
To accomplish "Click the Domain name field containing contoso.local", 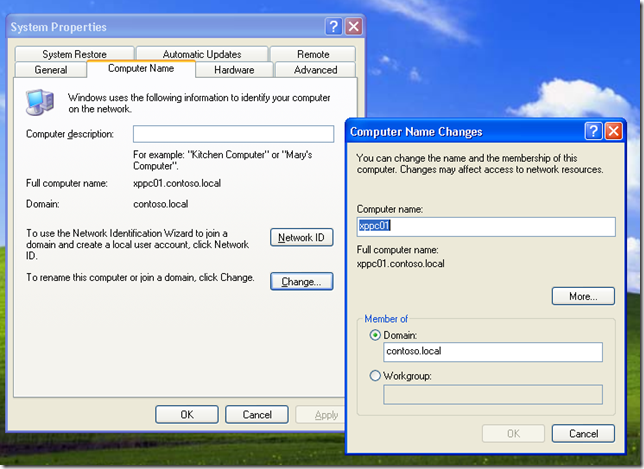I will (x=493, y=352).
